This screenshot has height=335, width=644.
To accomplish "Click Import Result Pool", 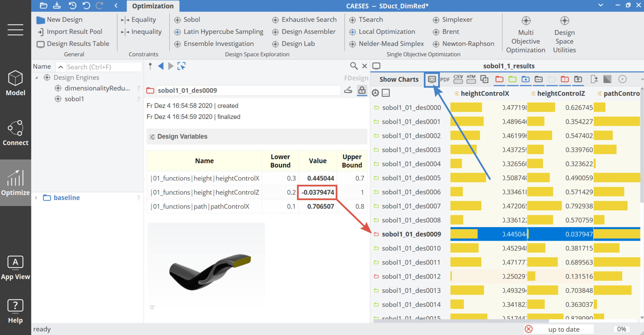I will tap(70, 32).
